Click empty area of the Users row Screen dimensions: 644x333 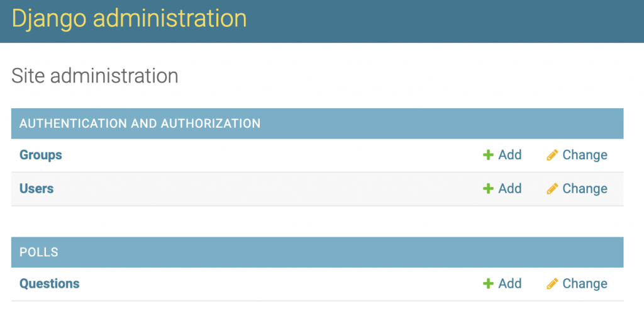click(x=267, y=189)
